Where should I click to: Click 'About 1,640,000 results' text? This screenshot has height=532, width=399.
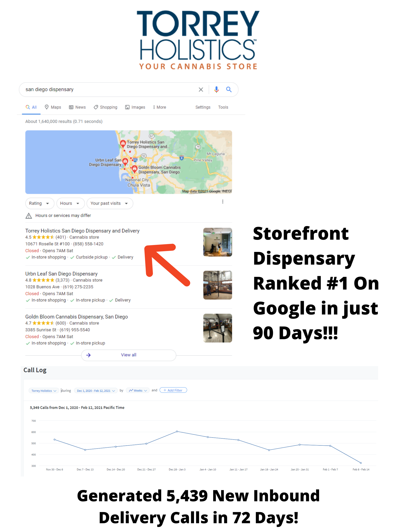point(48,121)
